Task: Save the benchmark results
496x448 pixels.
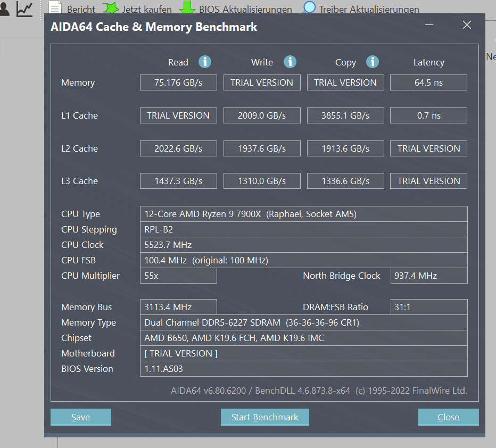Action: (81, 417)
